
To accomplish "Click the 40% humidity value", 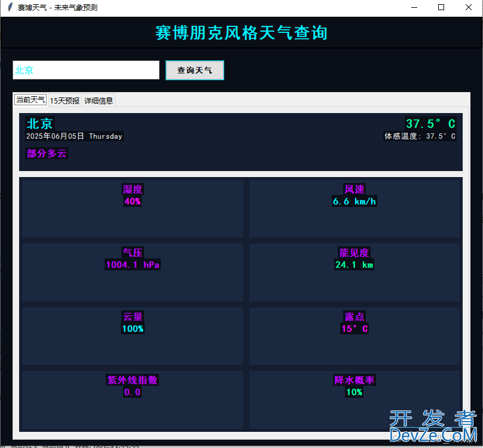I will [x=133, y=201].
